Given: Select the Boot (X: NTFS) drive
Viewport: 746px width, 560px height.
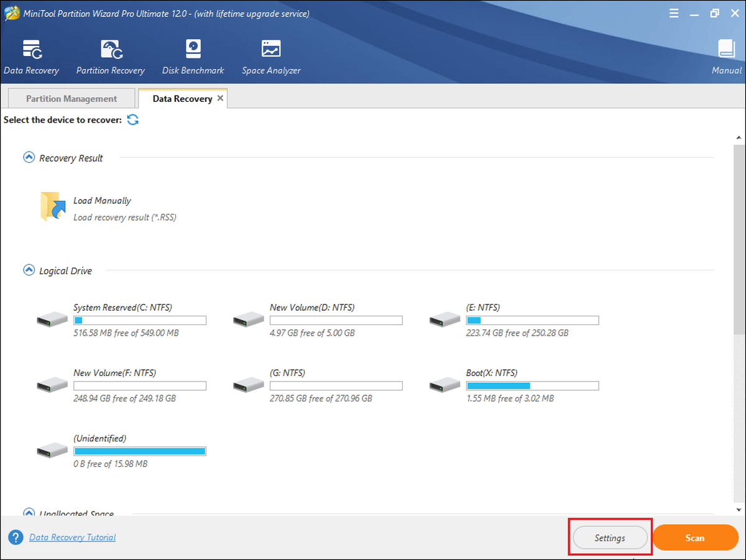Looking at the screenshot, I should point(514,385).
